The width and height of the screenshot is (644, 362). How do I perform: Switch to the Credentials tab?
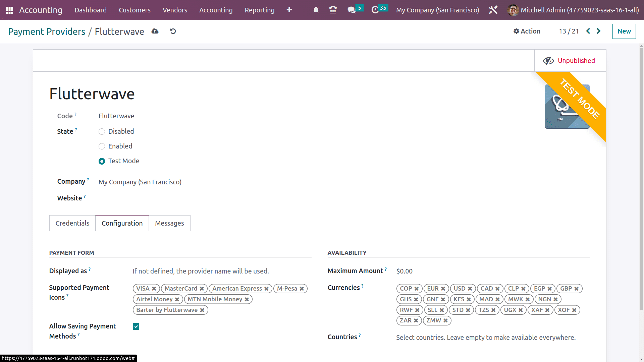pyautogui.click(x=72, y=223)
